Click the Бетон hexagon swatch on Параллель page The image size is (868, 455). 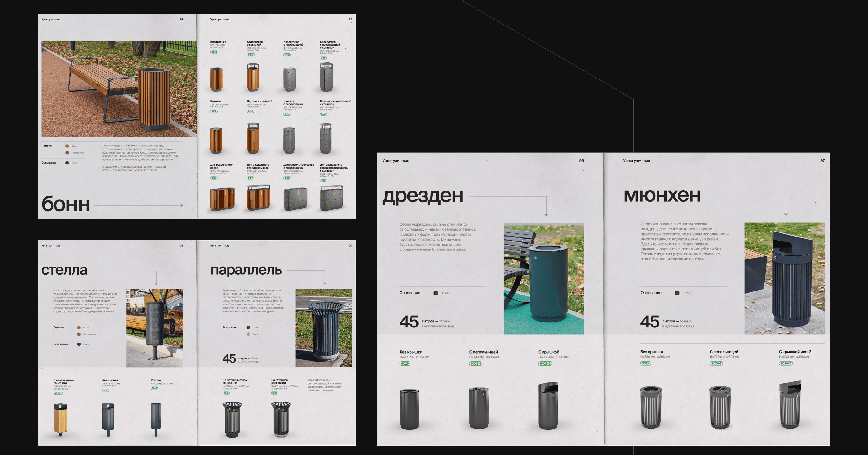(248, 334)
